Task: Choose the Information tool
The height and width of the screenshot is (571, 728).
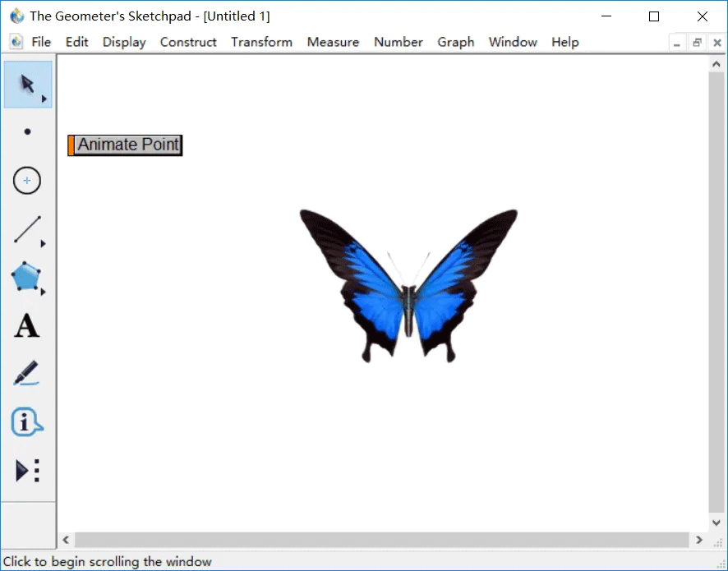Action: [26, 421]
